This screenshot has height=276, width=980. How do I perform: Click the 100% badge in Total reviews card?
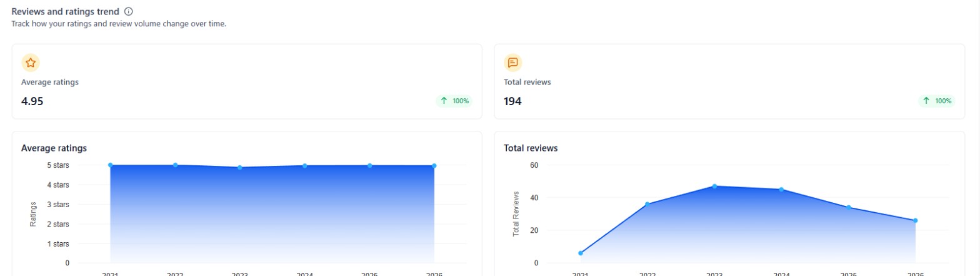937,101
